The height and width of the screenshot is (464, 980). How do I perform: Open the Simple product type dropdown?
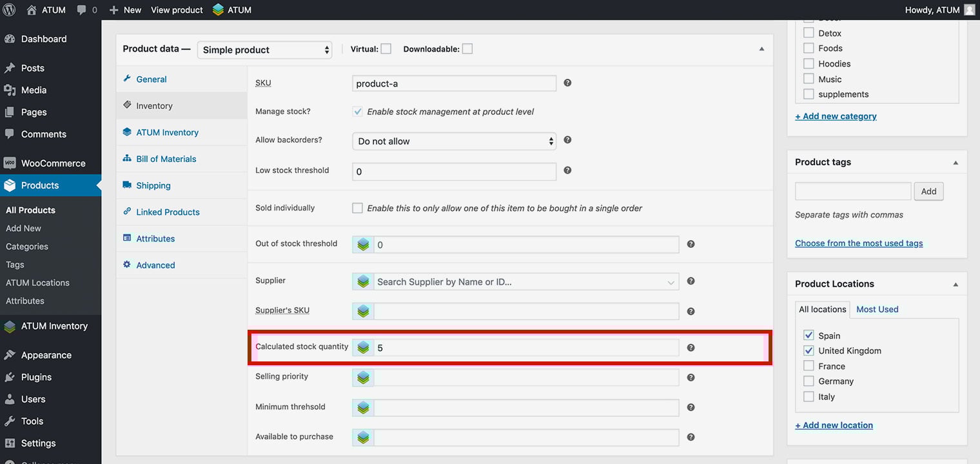(264, 50)
